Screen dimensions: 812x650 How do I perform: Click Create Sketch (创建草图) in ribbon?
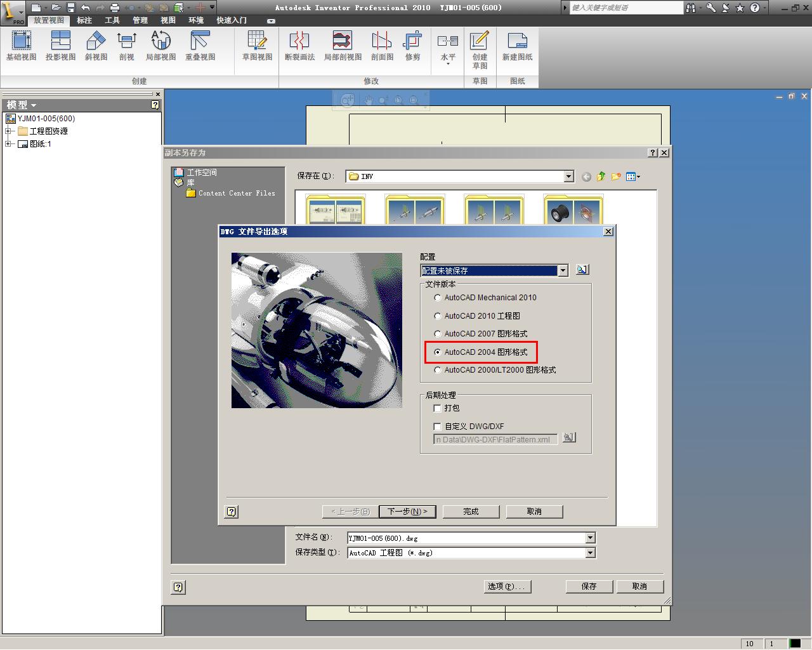[x=480, y=51]
